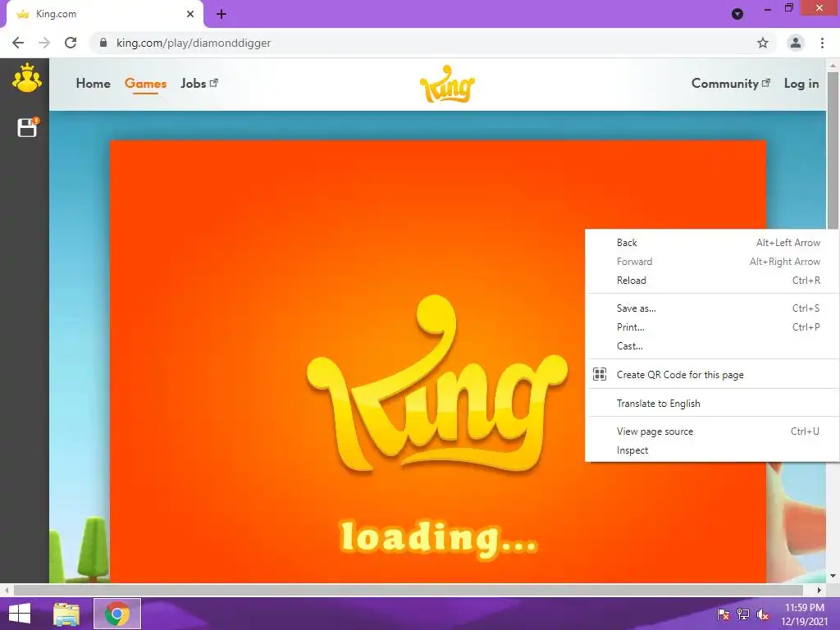Select View page source
The width and height of the screenshot is (840, 630).
click(x=713, y=431)
